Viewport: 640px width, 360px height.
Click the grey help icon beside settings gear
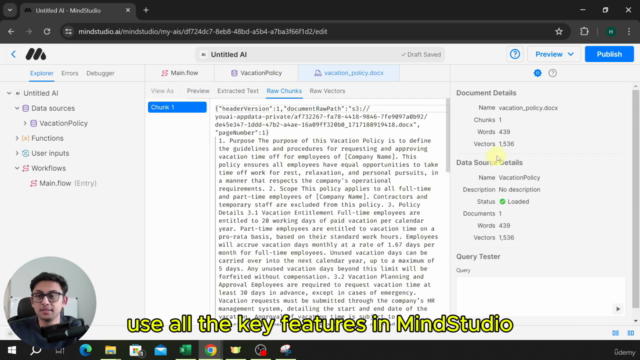click(x=552, y=73)
